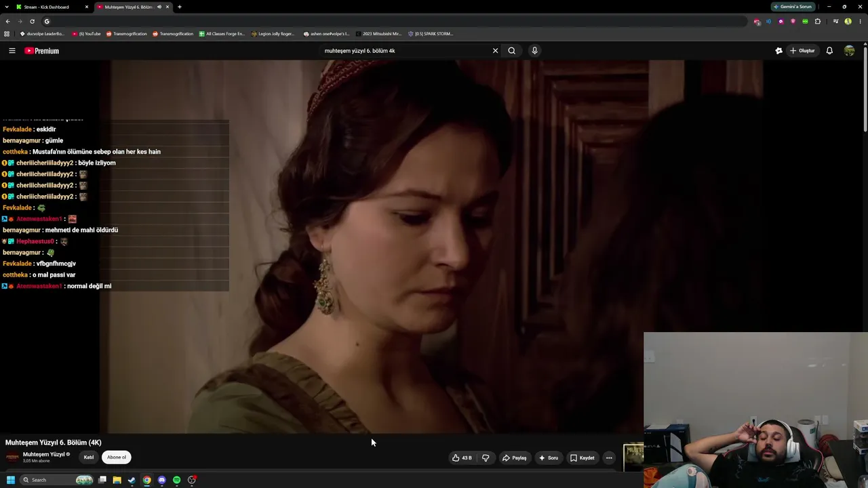Subscribe with Abone ol button
Screen dimensions: 868x488
117,457
